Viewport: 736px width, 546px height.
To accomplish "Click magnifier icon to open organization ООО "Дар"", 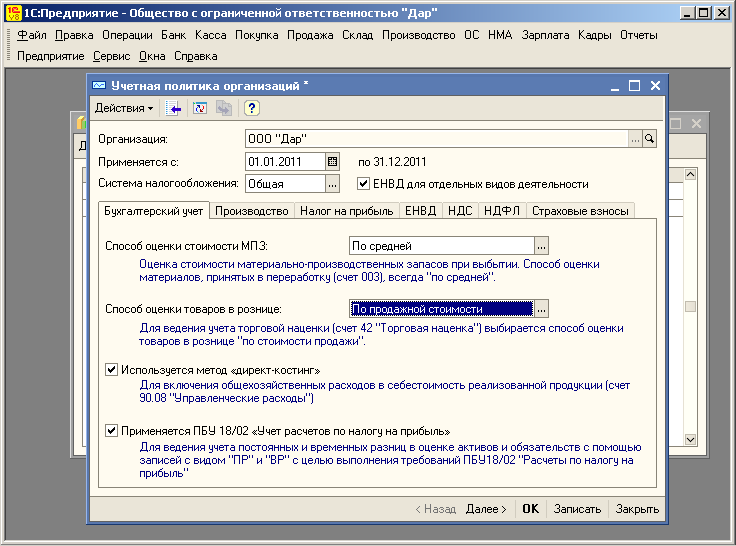I will click(x=650, y=139).
